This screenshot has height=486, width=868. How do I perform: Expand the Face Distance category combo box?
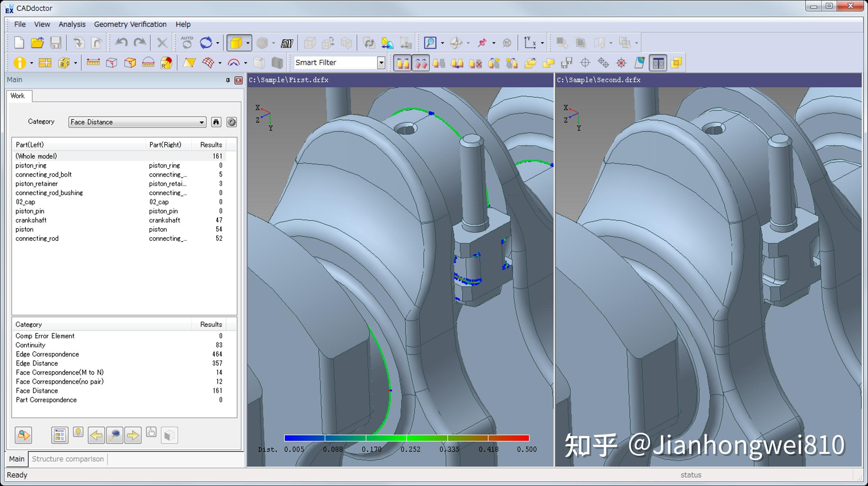[201, 122]
